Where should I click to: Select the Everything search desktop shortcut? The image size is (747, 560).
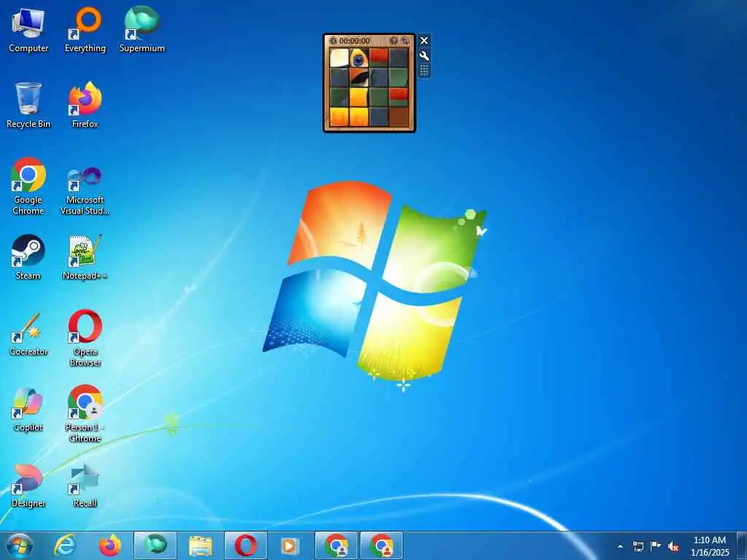click(85, 30)
